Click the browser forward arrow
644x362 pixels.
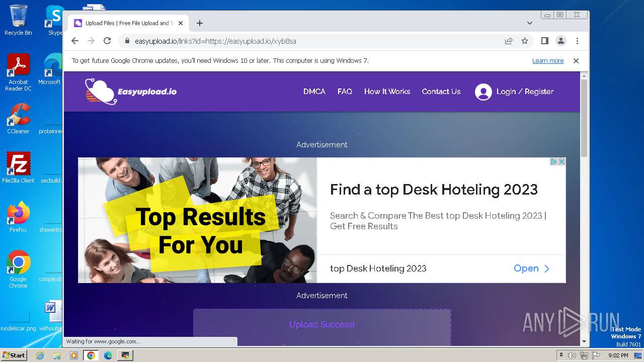(91, 41)
